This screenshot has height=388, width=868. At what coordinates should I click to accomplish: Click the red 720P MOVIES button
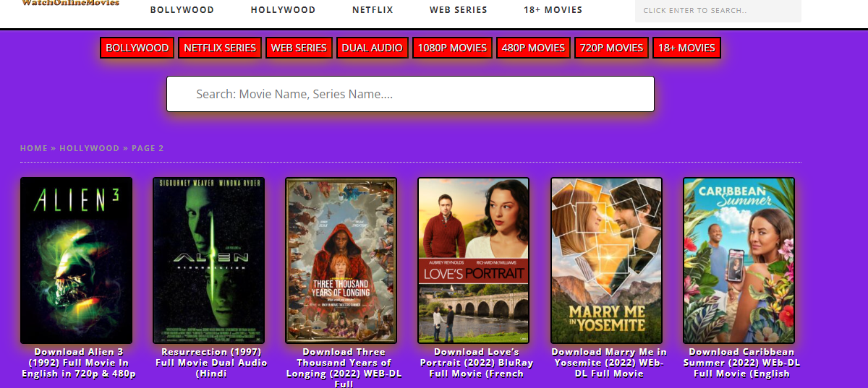[x=611, y=48]
